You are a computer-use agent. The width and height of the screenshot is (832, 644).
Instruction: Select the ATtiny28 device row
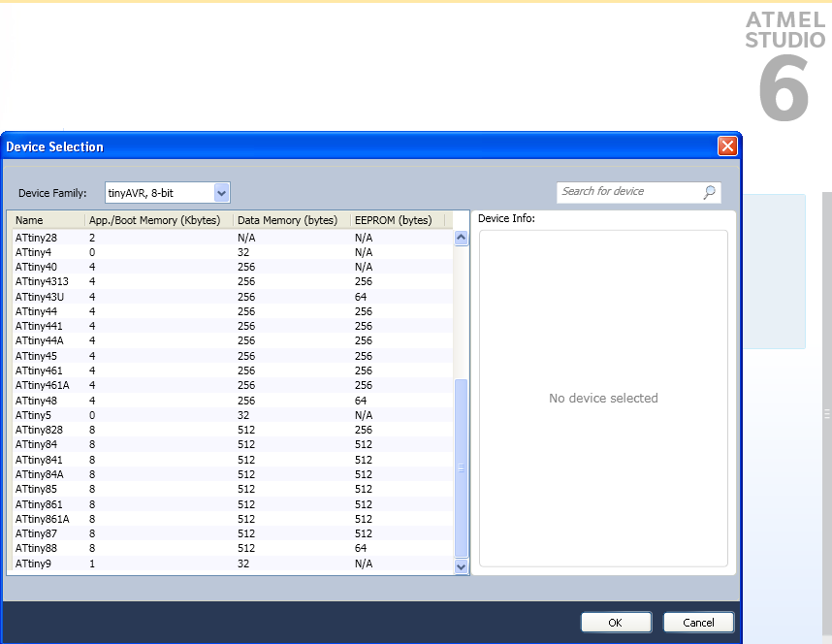pyautogui.click(x=233, y=238)
